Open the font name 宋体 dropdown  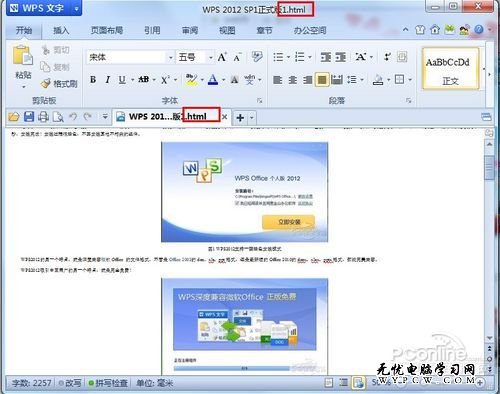coord(170,58)
